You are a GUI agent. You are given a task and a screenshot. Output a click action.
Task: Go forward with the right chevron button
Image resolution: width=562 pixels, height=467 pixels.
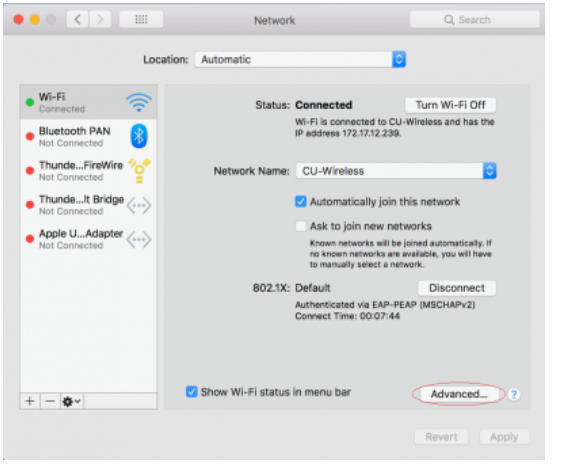pos(100,19)
